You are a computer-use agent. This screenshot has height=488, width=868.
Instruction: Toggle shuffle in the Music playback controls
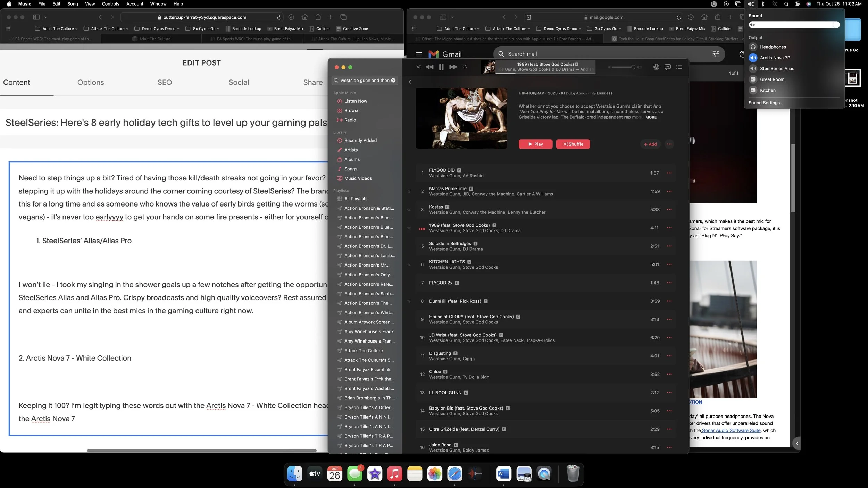point(418,67)
